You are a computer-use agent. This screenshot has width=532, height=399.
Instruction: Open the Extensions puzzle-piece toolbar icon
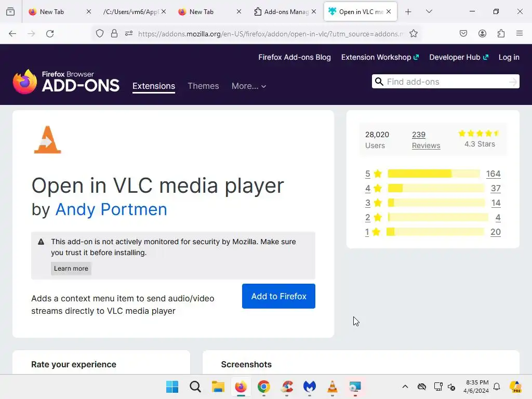(501, 33)
